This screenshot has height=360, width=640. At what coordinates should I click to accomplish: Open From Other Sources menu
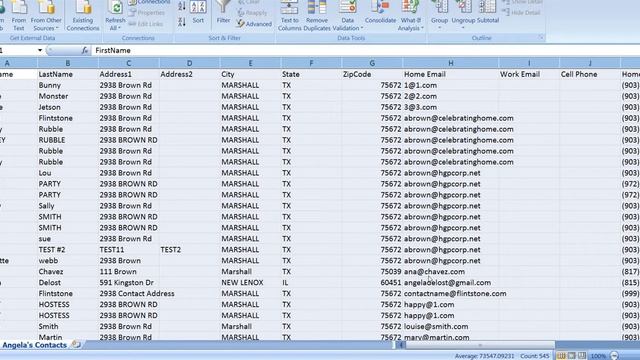tap(46, 16)
